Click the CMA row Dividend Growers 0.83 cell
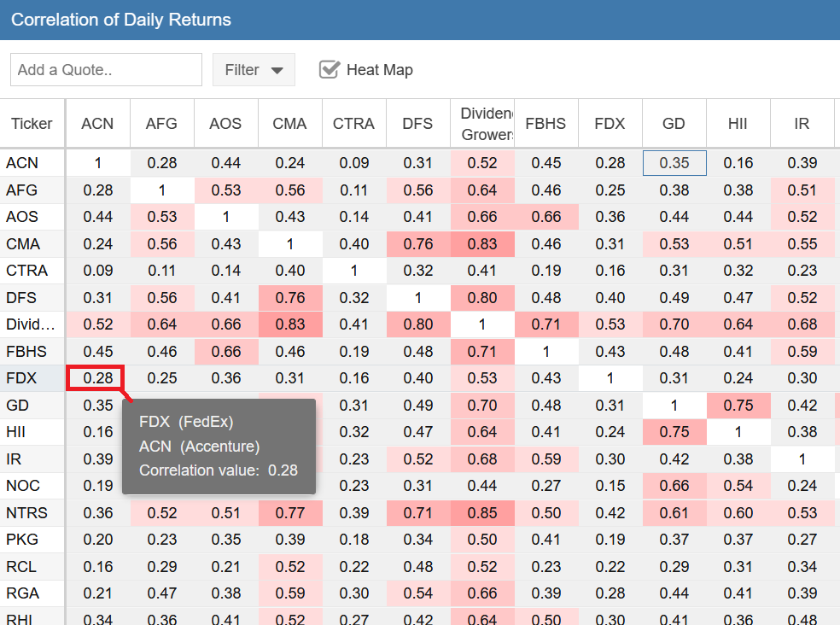This screenshot has height=625, width=840. point(481,244)
